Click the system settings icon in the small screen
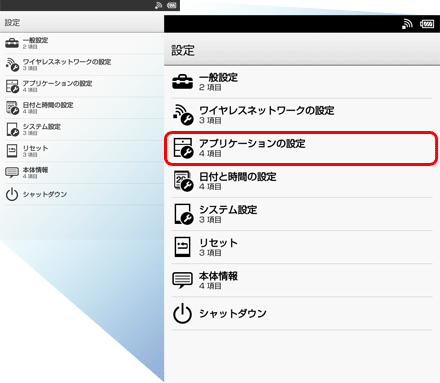The width and height of the screenshot is (440, 383). (x=13, y=129)
